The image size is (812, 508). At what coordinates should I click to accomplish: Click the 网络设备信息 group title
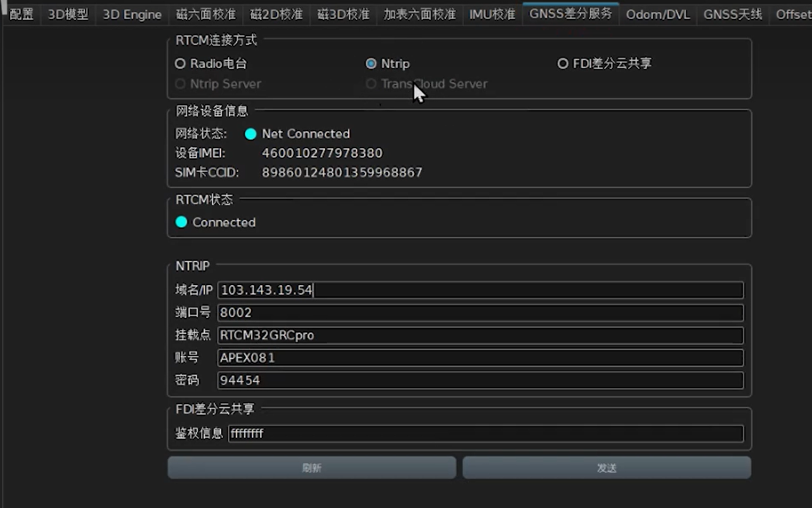click(212, 111)
